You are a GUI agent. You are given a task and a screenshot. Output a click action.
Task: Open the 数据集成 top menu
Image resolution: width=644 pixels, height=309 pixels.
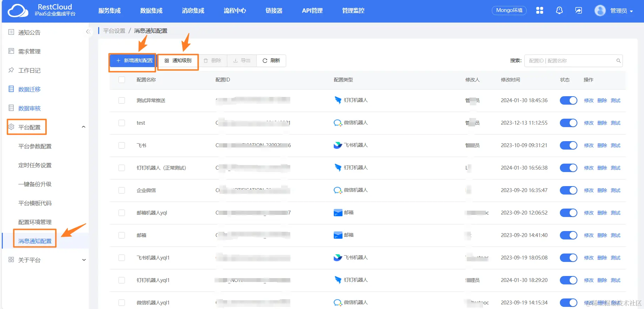coord(151,11)
